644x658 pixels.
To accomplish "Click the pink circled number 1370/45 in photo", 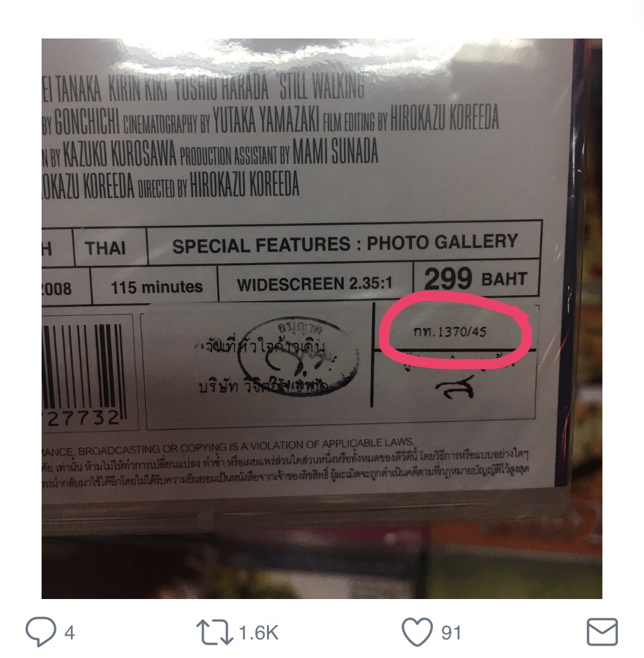I will pyautogui.click(x=450, y=332).
